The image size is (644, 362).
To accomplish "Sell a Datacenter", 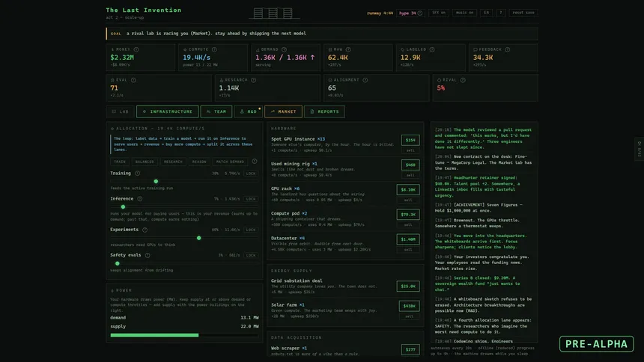I will pos(408,250).
